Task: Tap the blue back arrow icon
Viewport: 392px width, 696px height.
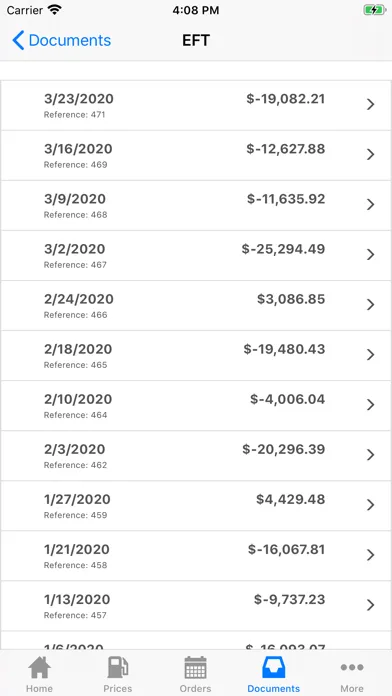Action: coord(18,40)
